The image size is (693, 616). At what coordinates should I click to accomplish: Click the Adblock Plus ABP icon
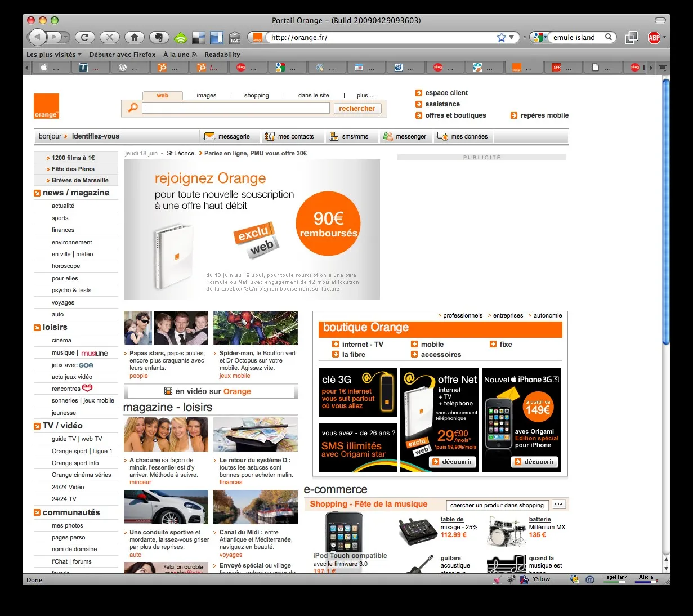654,37
